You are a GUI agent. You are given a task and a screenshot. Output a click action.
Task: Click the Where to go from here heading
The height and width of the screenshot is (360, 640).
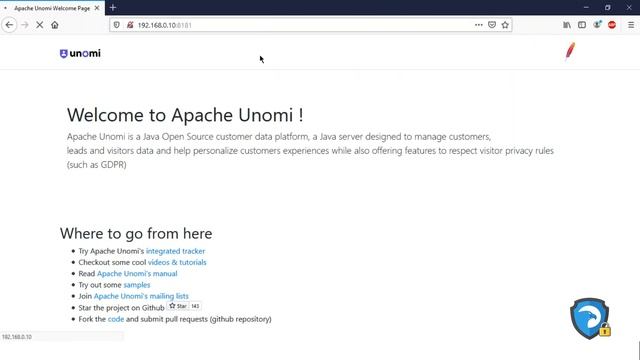[x=136, y=233]
